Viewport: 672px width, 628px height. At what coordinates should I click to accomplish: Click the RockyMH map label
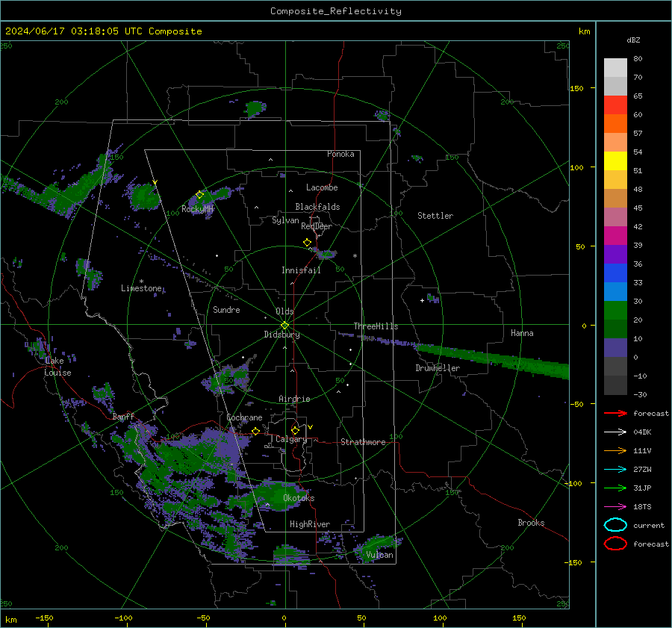point(197,209)
